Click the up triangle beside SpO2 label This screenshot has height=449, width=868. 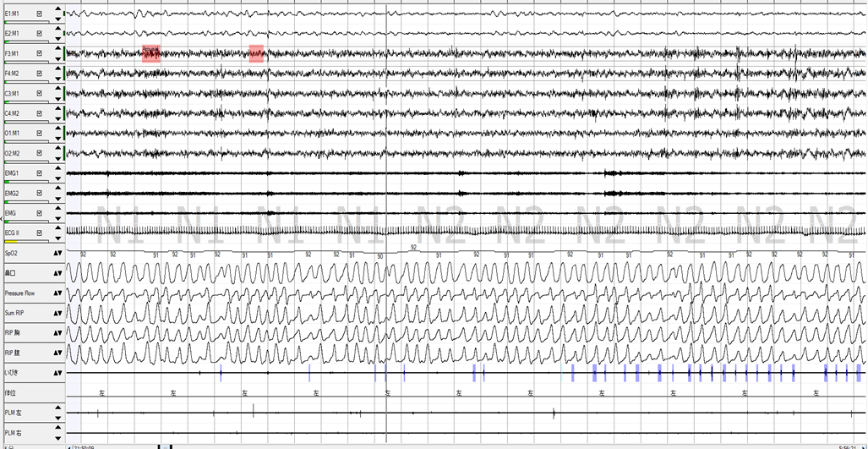55,253
